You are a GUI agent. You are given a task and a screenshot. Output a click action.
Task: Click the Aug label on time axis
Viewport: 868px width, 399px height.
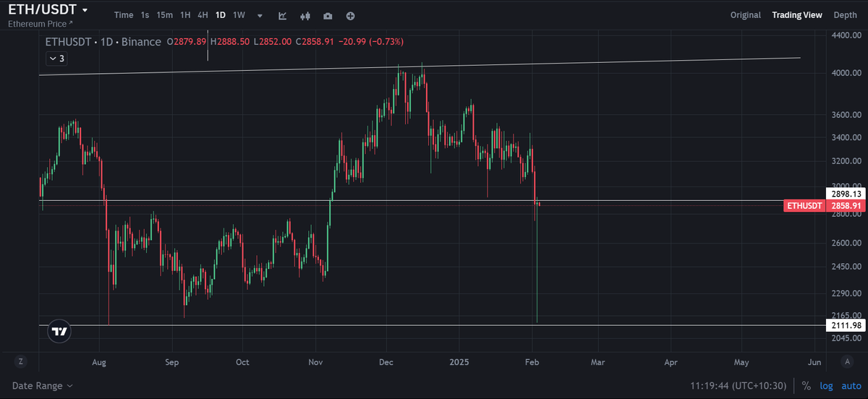point(101,361)
